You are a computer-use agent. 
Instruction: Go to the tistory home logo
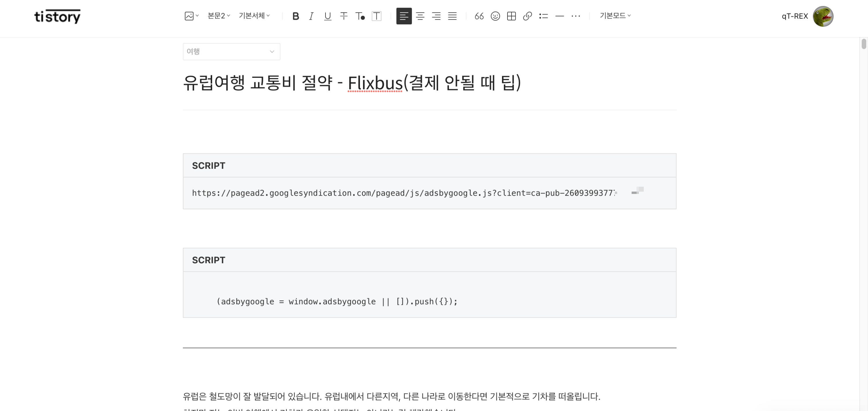pyautogui.click(x=57, y=16)
